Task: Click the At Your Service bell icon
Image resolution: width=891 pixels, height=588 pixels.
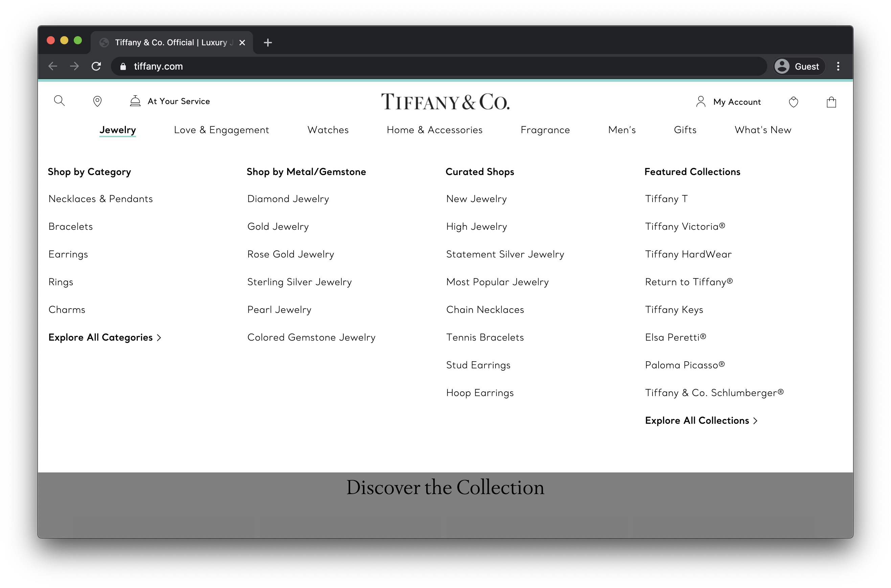Action: pyautogui.click(x=135, y=101)
